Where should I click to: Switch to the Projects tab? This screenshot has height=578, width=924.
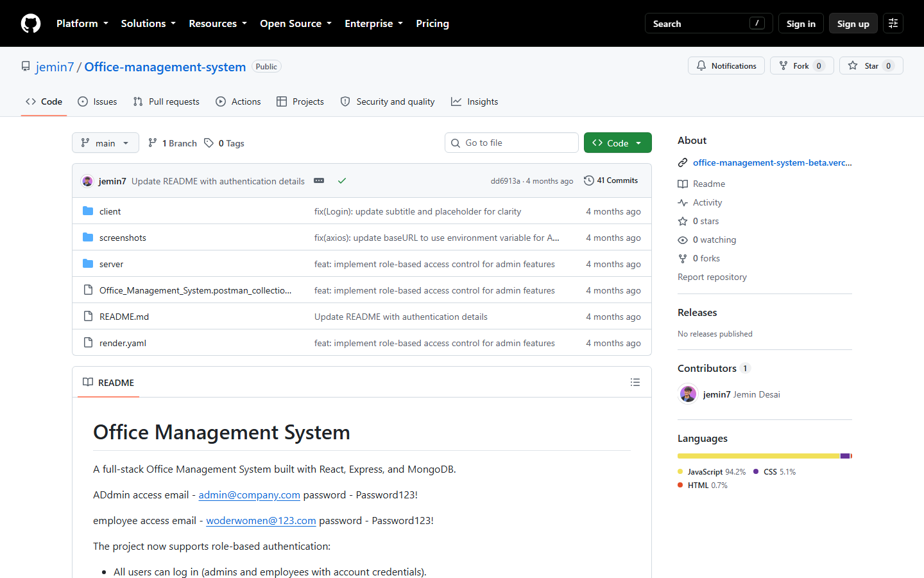[x=300, y=101]
